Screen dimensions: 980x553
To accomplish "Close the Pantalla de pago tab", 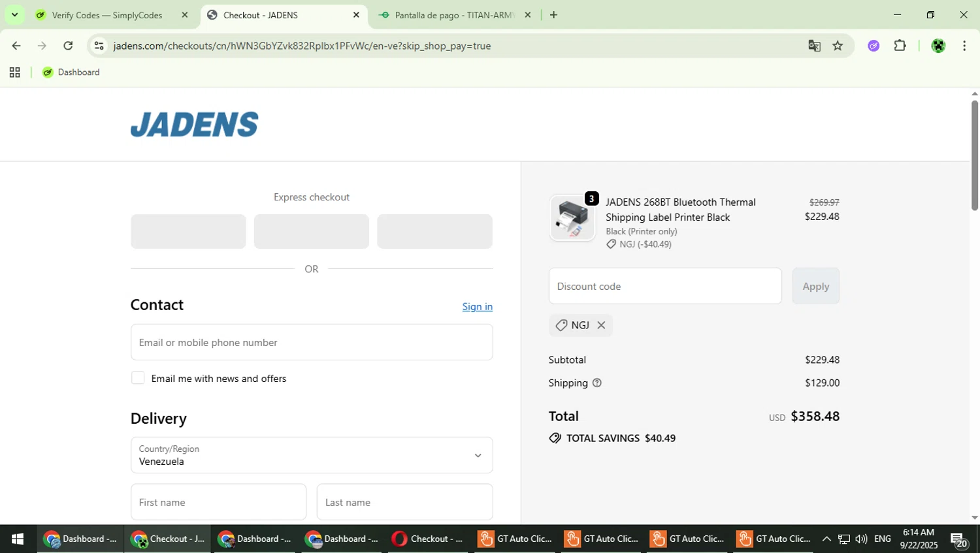I will tap(528, 15).
